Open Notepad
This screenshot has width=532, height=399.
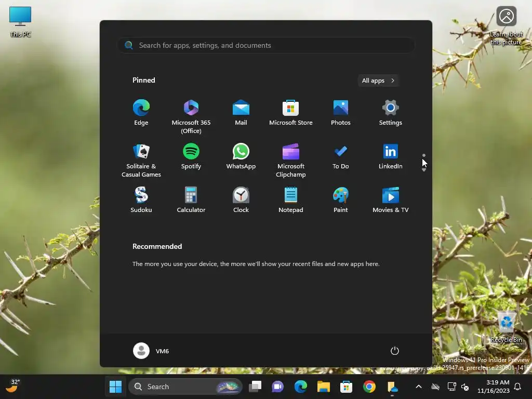[291, 200]
